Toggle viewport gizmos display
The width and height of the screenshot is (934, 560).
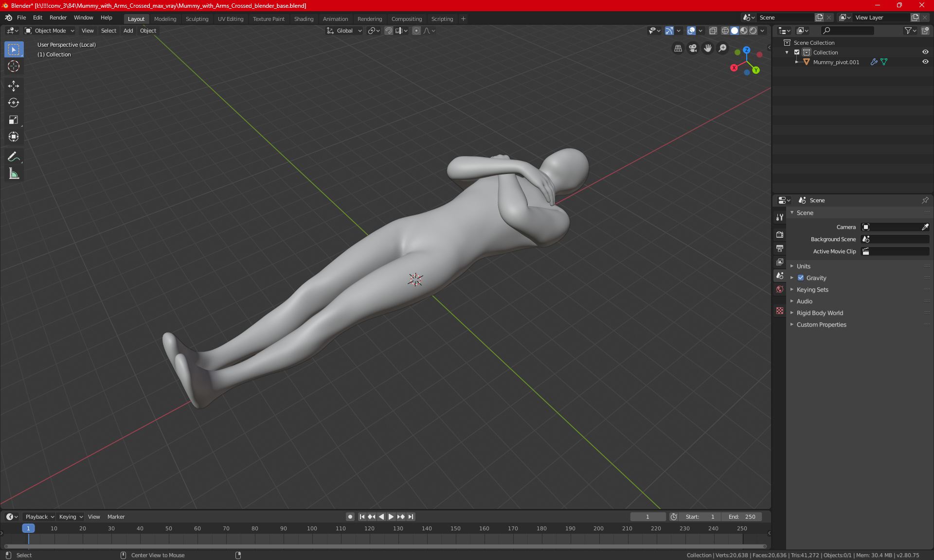[669, 31]
